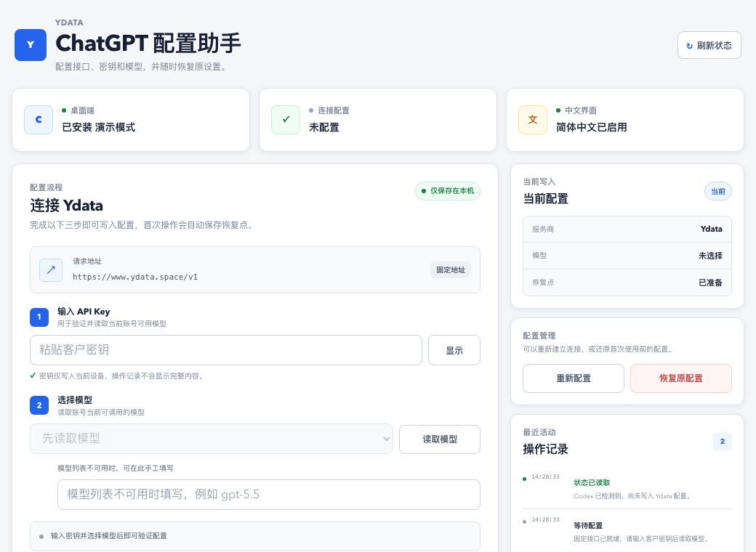
Task: Click the 已安装 演示模式 status text
Action: 98,127
